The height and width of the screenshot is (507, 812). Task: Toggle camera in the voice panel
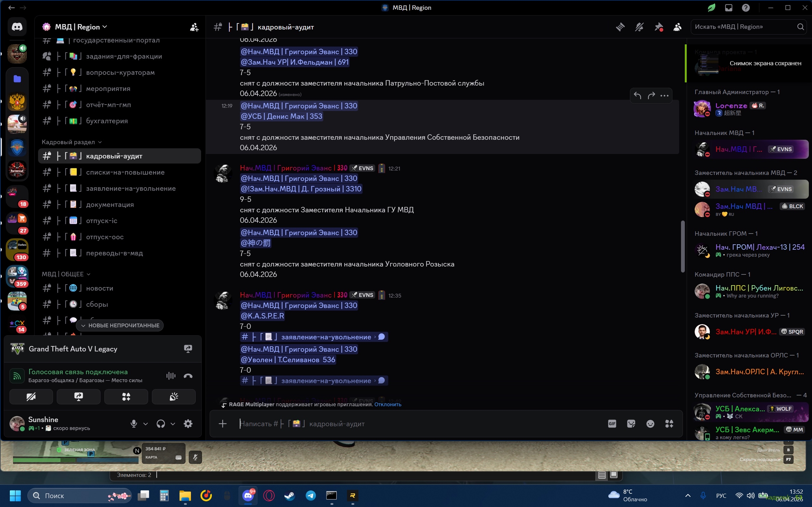pyautogui.click(x=31, y=397)
